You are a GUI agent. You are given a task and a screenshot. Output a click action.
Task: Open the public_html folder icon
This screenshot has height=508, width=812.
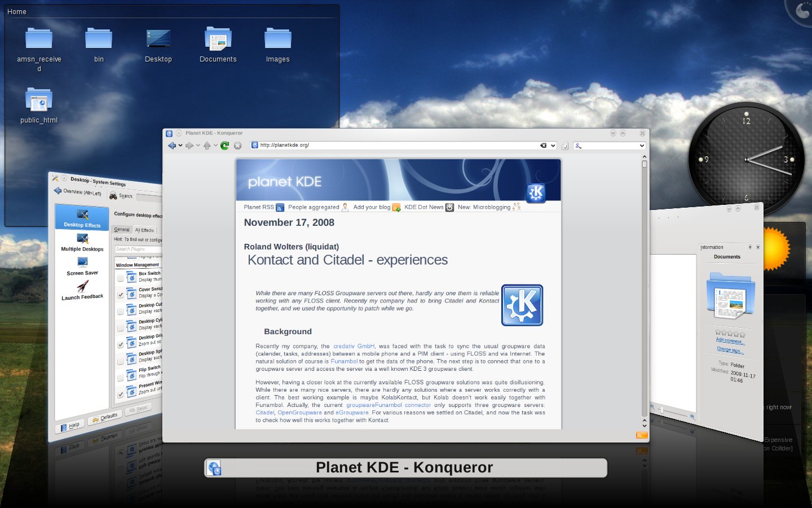(39, 100)
